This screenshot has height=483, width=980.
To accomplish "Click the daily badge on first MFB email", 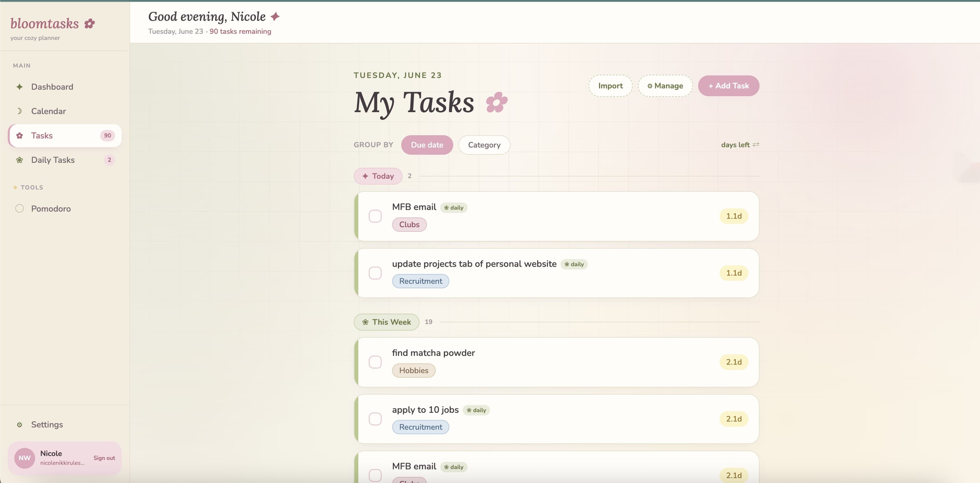I will coord(454,207).
